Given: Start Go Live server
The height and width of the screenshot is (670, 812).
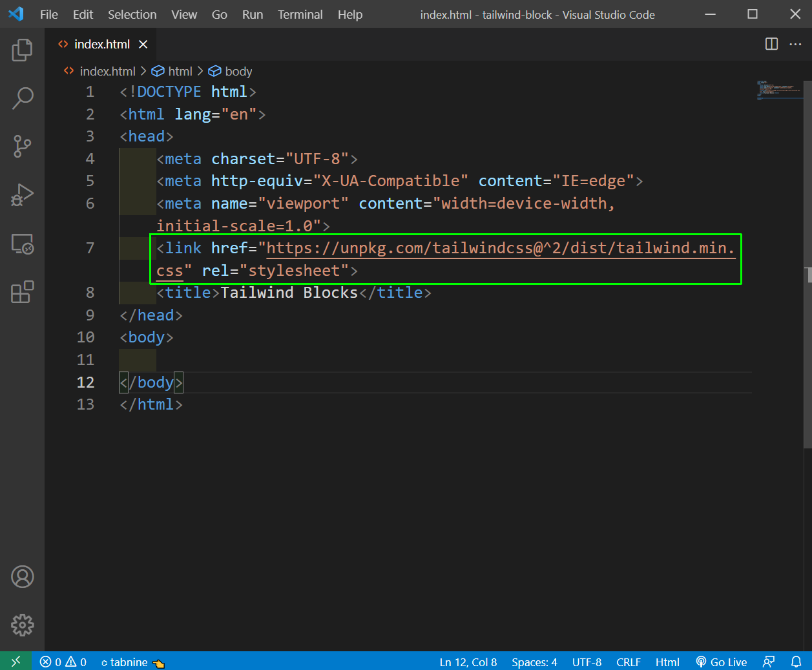Looking at the screenshot, I should 721,662.
